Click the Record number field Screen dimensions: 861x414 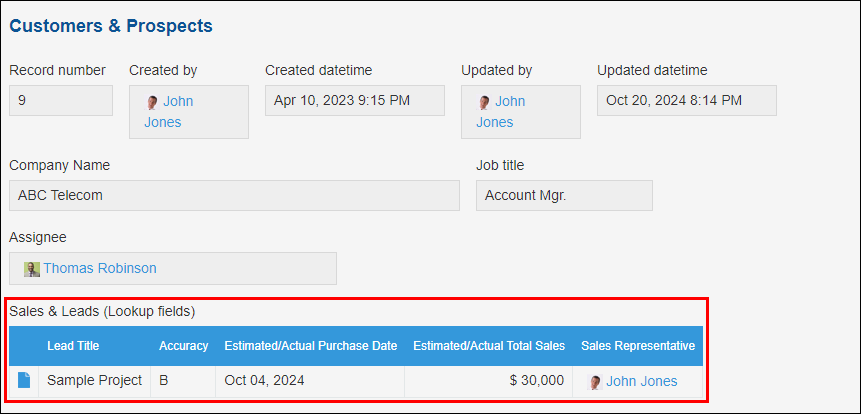[x=60, y=100]
